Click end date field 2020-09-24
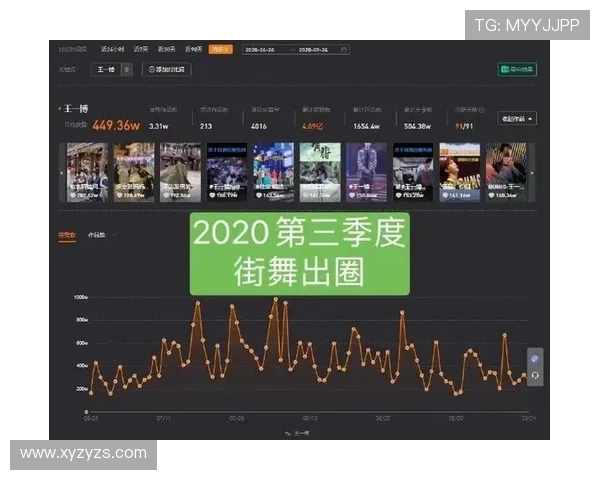The width and height of the screenshot is (600, 480). pyautogui.click(x=313, y=50)
